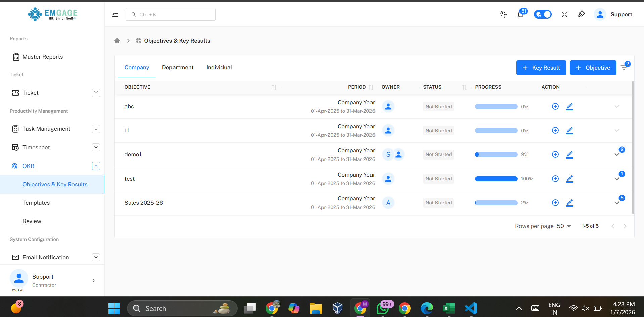
Task: Switch to the Department tab
Action: (178, 67)
